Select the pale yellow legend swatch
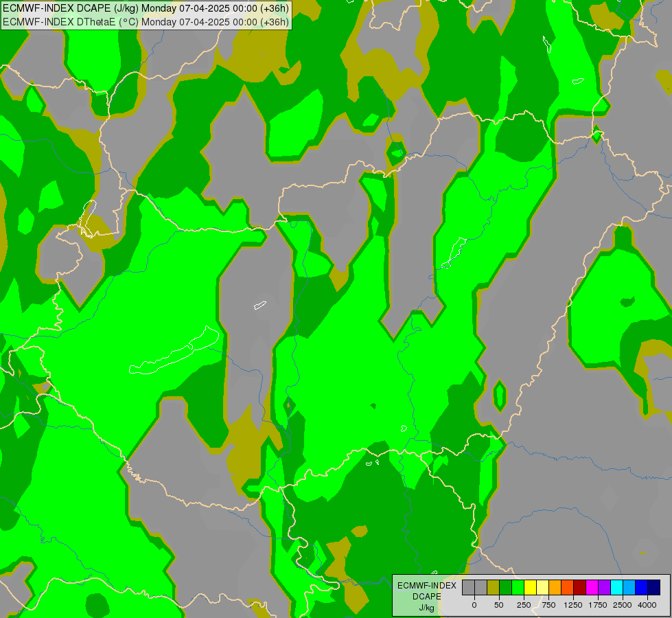Screen dimensions: 672x618 pos(542,587)
